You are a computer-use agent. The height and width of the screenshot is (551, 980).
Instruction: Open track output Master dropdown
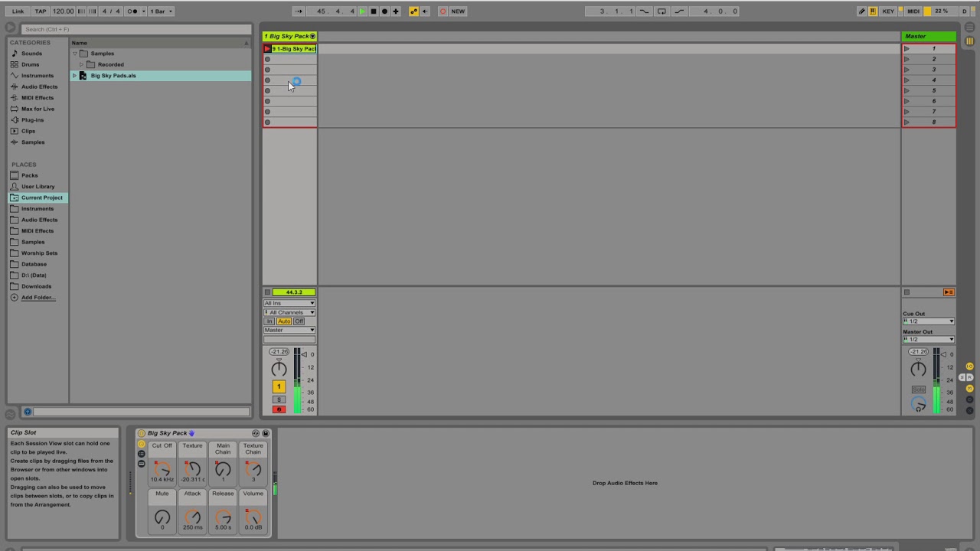pyautogui.click(x=289, y=330)
